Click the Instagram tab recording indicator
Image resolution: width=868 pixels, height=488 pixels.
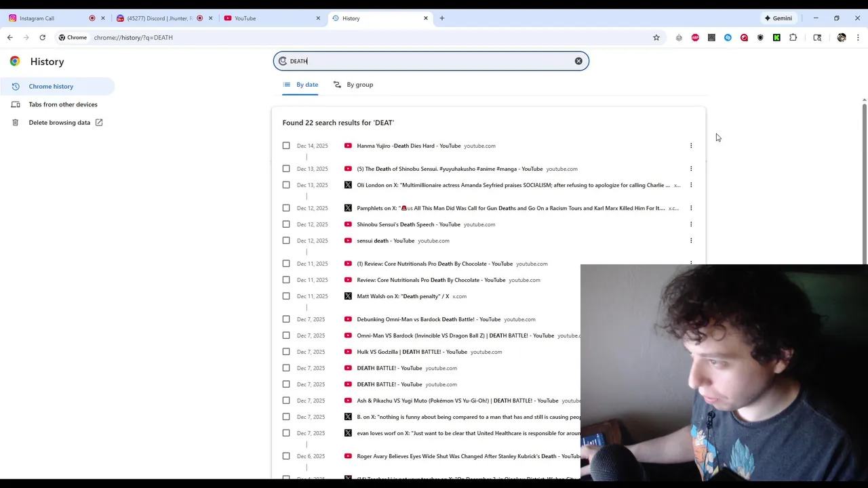click(x=92, y=18)
